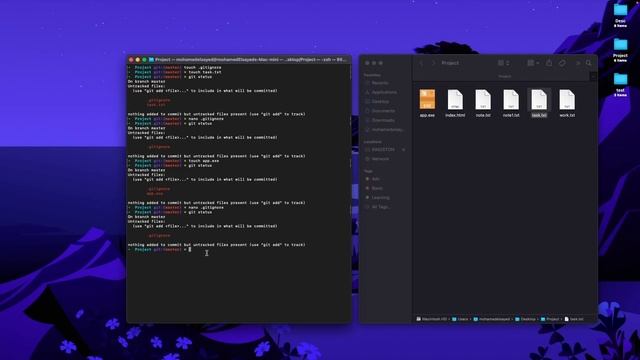Open KINGSTON drive in Finder sidebar
This screenshot has width=640, height=360.
point(383,149)
